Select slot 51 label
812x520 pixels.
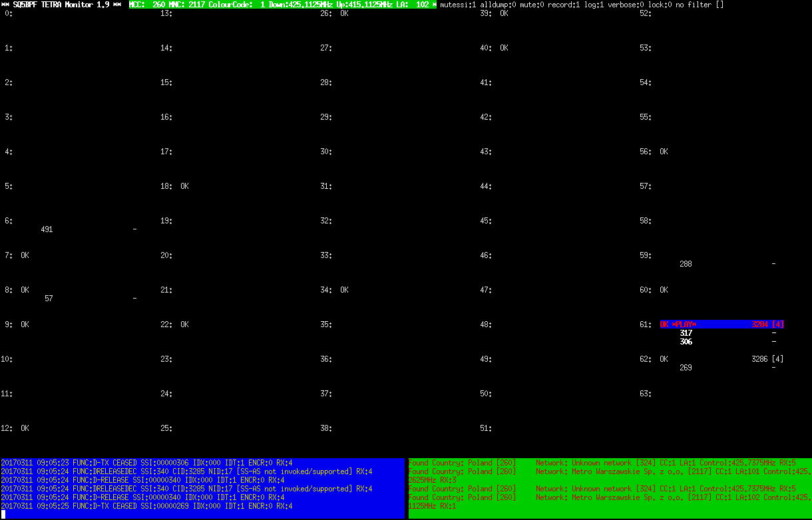[486, 428]
